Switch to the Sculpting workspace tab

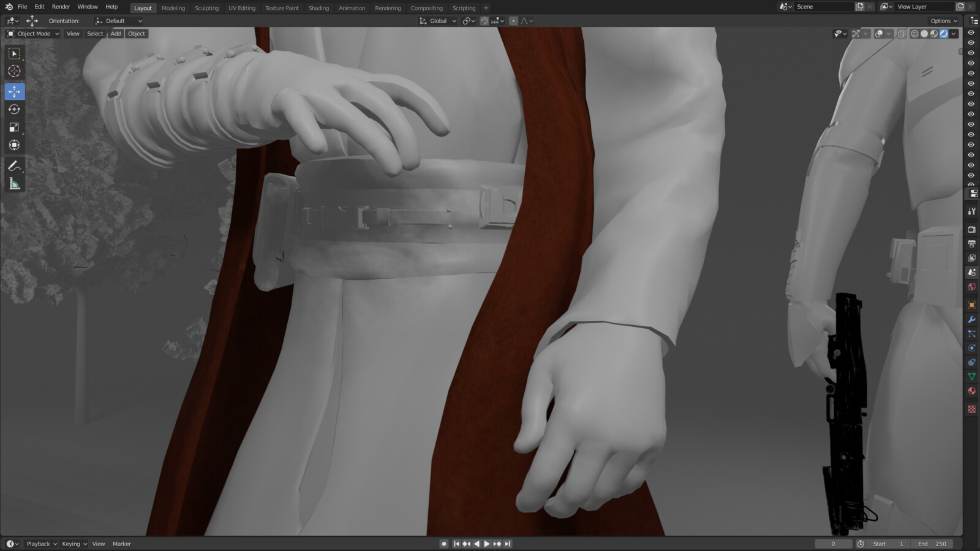point(206,8)
